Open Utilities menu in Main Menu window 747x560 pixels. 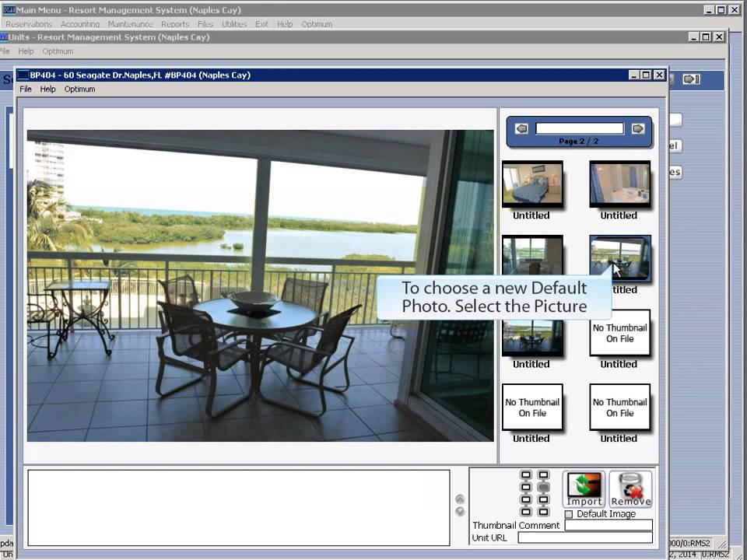[234, 24]
